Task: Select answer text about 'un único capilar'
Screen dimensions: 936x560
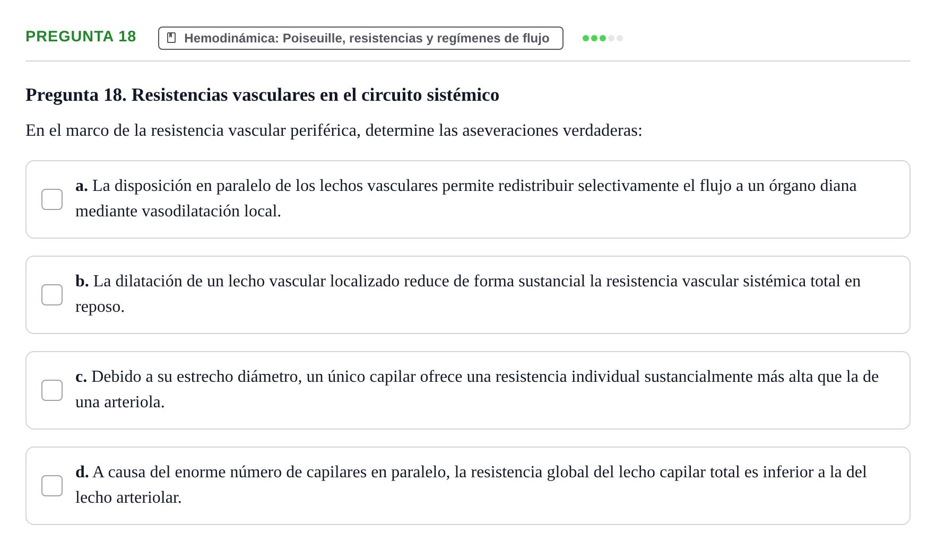Action: [477, 389]
